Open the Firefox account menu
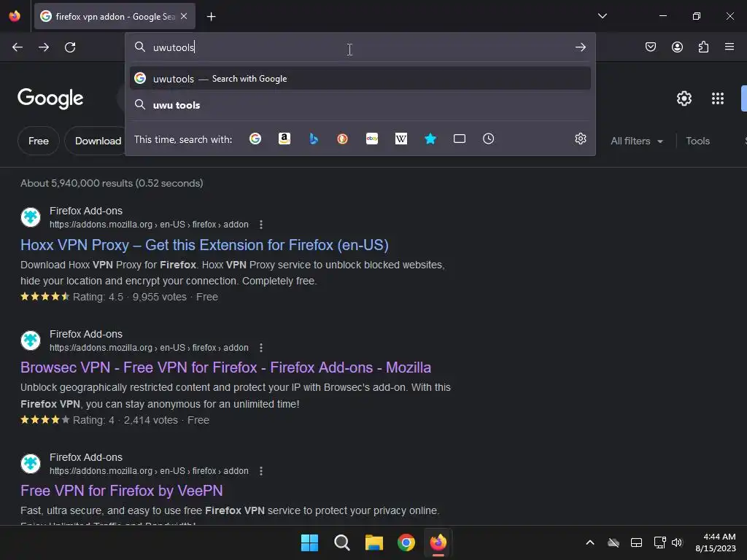 tap(677, 47)
